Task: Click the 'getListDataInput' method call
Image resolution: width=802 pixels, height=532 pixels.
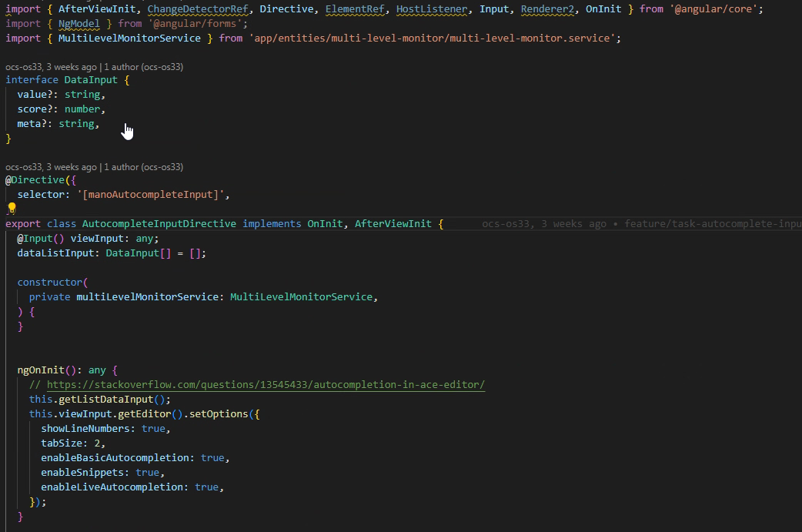Action: [x=106, y=400]
